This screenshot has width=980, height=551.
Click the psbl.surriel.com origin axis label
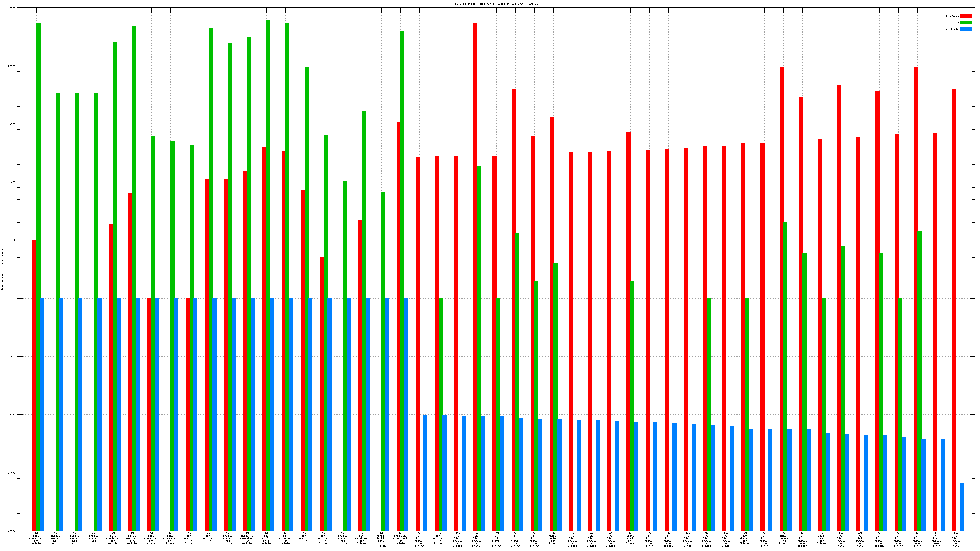click(132, 538)
